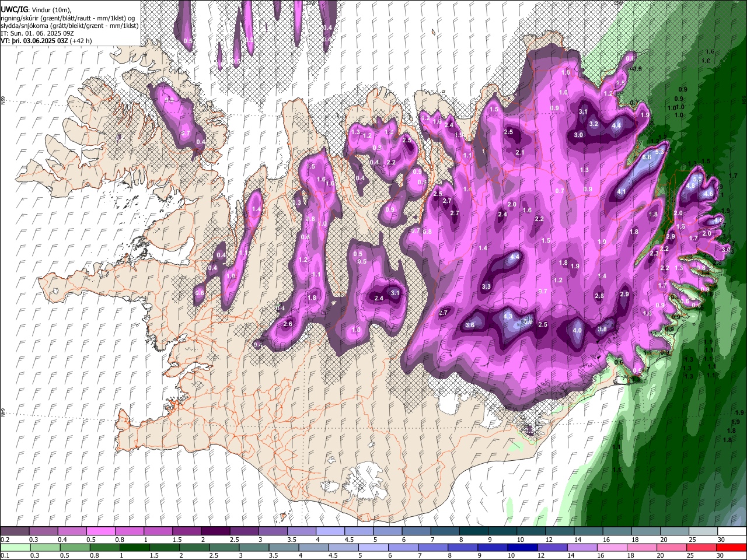Click the '15W' longitude label at top

coord(619,3)
